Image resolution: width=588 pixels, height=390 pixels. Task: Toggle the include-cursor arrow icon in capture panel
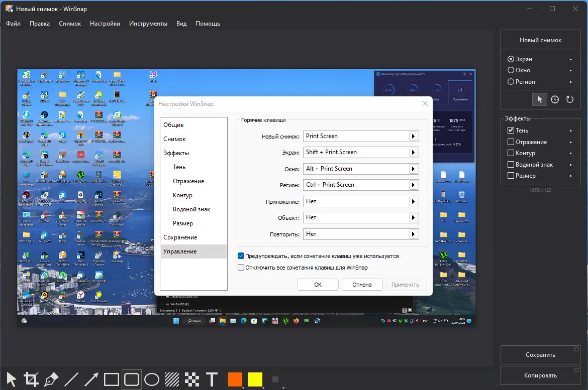click(540, 99)
